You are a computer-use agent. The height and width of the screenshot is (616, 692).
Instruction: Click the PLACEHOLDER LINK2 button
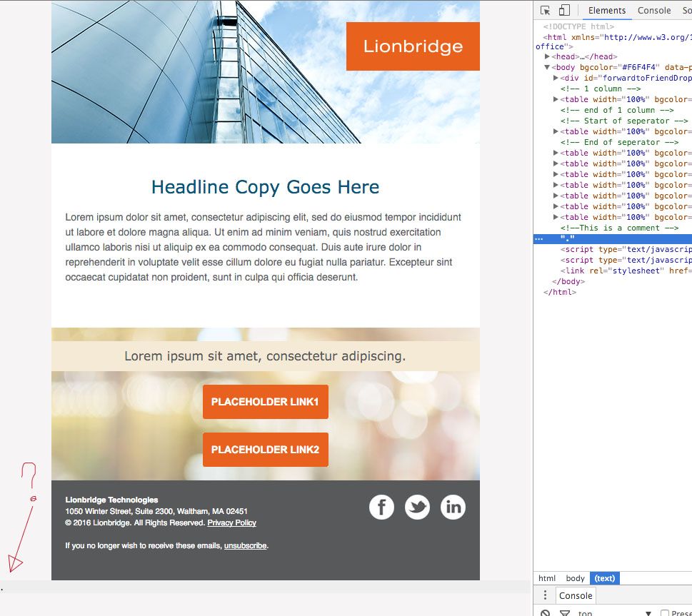tap(265, 449)
